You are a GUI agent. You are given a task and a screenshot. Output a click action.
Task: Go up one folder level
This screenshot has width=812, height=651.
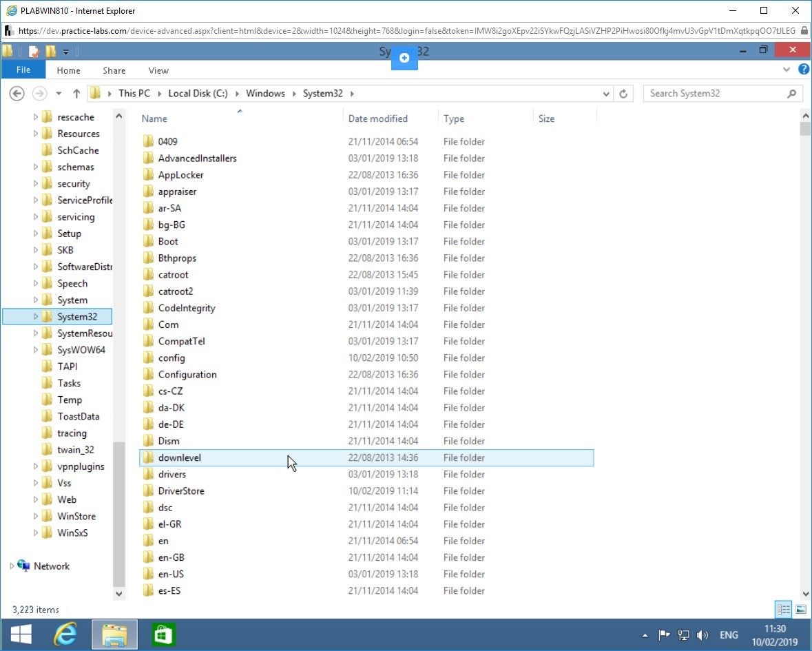point(76,93)
